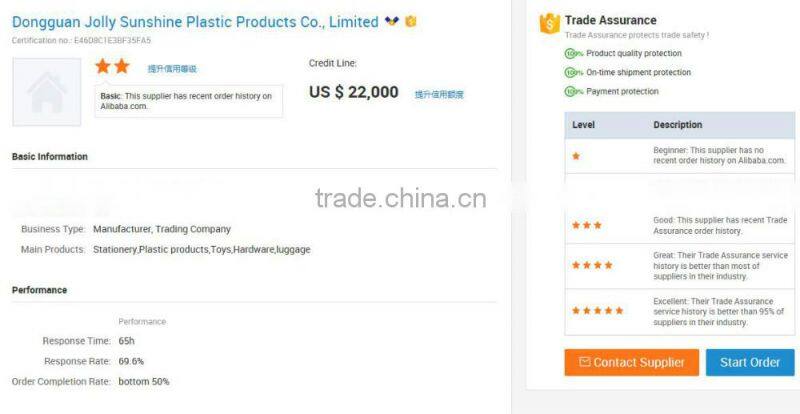Click the Trade Assurance heading

610,20
